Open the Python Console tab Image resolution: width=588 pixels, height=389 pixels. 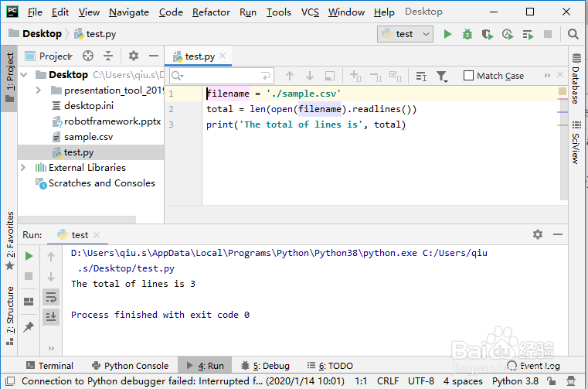(130, 366)
